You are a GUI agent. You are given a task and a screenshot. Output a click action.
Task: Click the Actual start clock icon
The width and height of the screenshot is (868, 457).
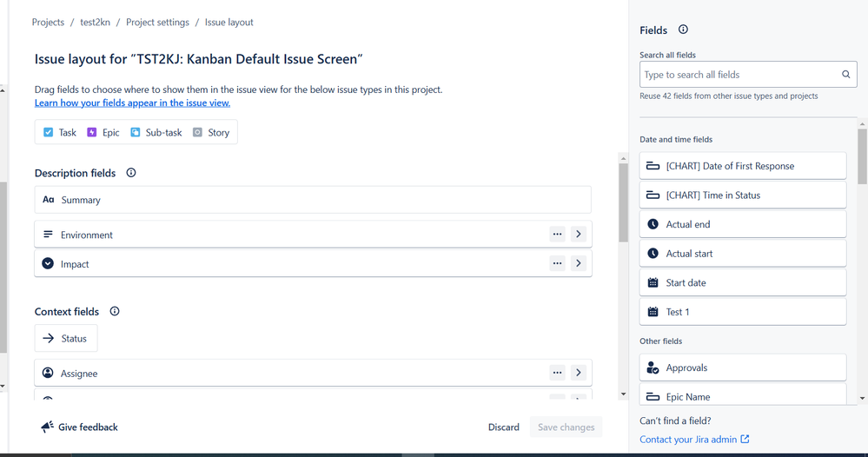pos(653,254)
